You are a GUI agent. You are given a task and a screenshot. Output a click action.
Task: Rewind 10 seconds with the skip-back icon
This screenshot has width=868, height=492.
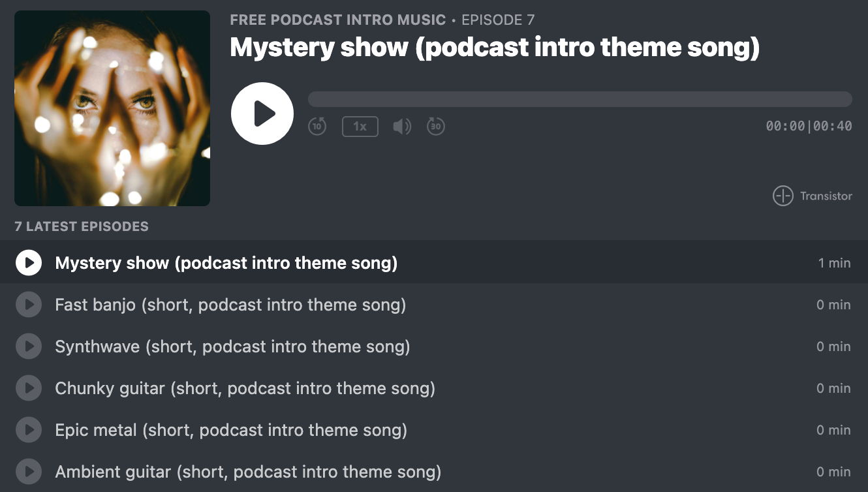[317, 126]
